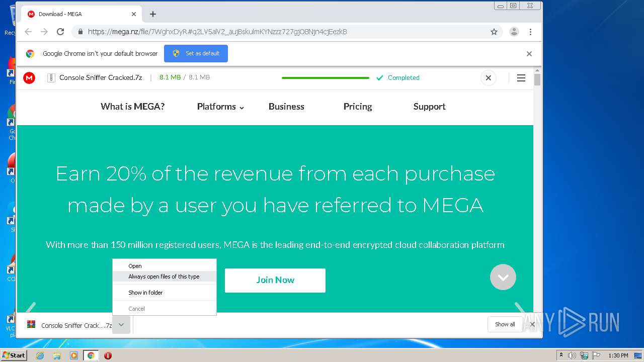The width and height of the screenshot is (644, 362).
Task: Go back with browser back arrow
Action: (28, 32)
